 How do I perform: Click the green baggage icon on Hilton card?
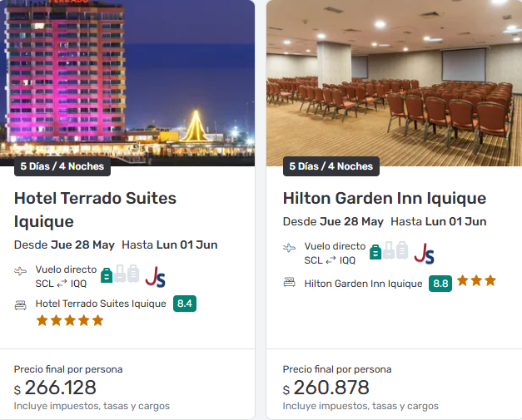pyautogui.click(x=375, y=251)
